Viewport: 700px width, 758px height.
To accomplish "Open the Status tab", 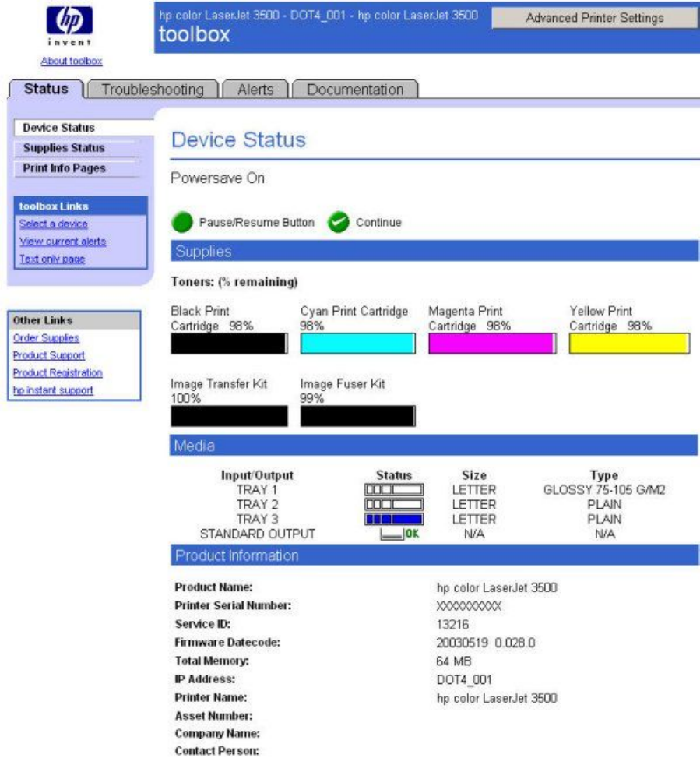I will coord(47,89).
